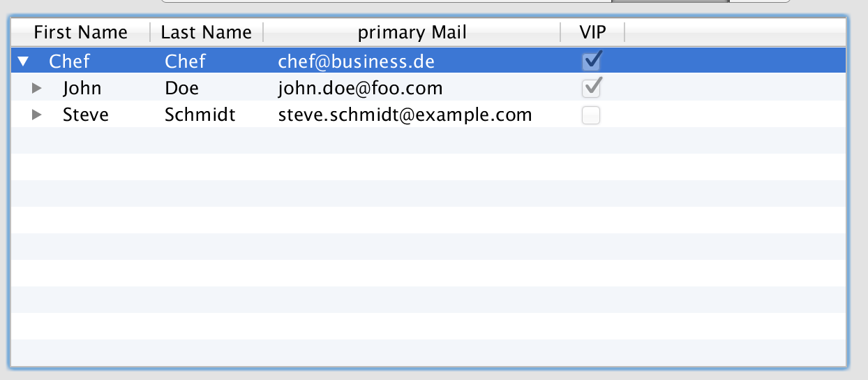Sort by First Name column header
868x380 pixels.
[x=80, y=32]
